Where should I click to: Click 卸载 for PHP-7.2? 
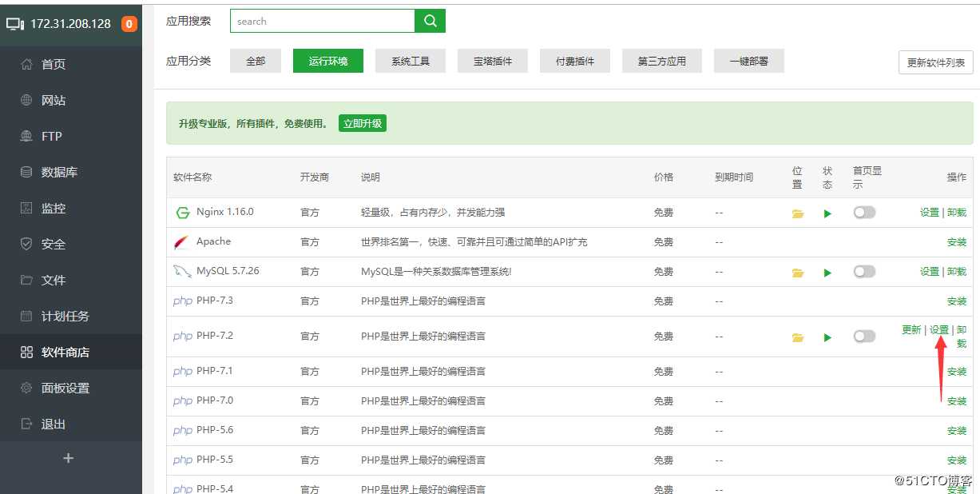coord(962,337)
